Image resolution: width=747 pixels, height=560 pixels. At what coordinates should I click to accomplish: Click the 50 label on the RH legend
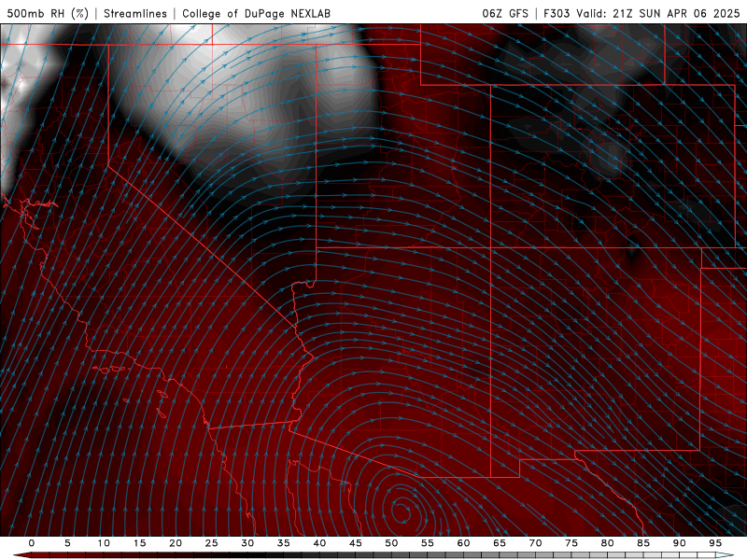(391, 543)
